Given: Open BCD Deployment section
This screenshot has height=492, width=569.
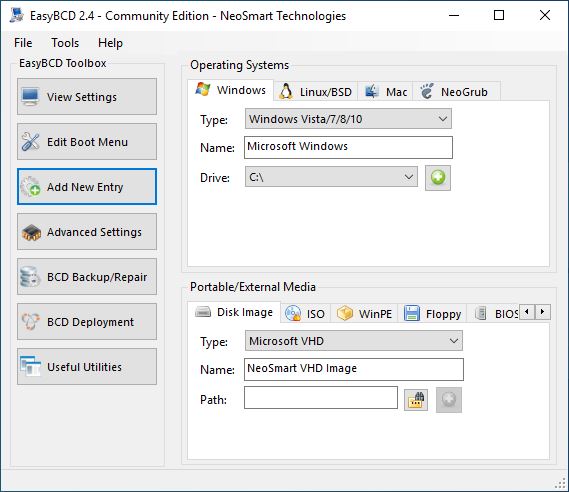Looking at the screenshot, I should tap(87, 322).
